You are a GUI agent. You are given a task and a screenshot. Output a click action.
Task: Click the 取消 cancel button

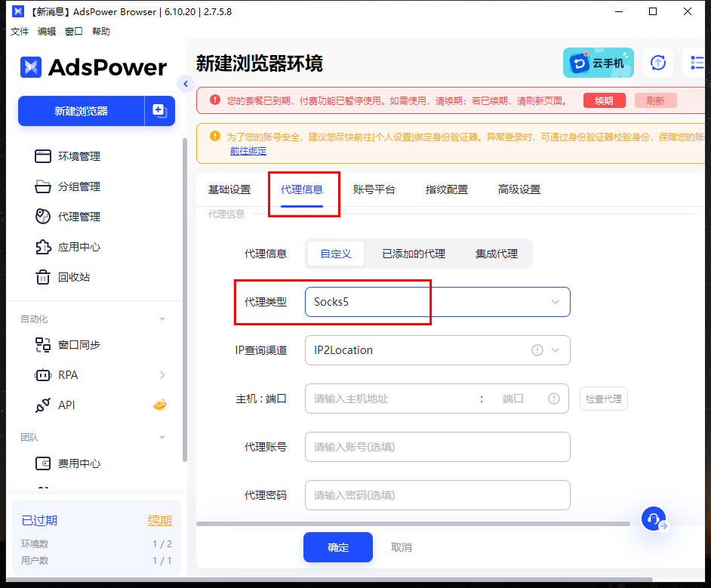coord(402,548)
